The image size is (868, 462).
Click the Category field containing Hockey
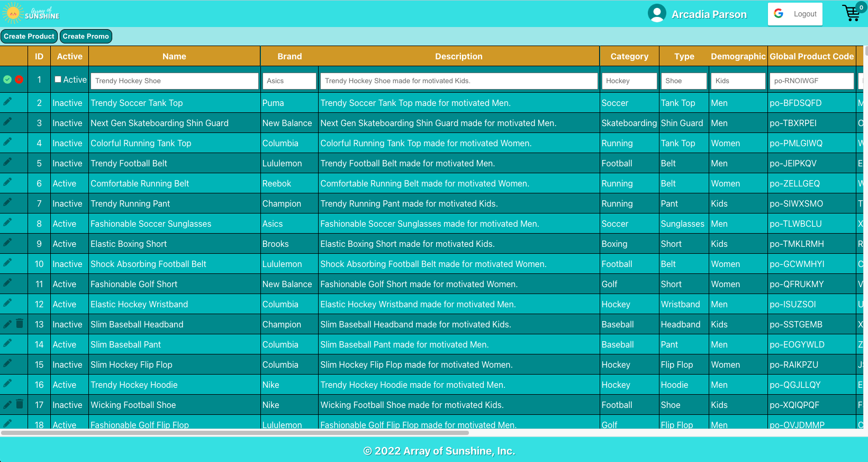click(x=629, y=81)
